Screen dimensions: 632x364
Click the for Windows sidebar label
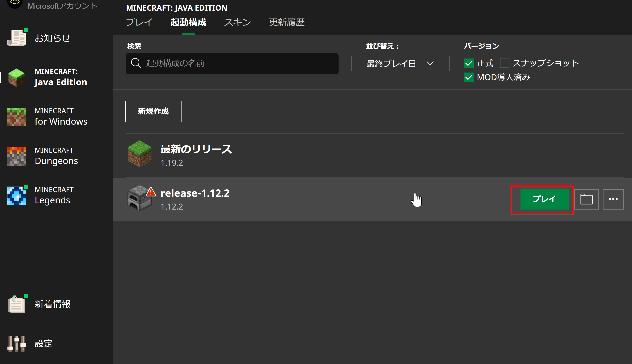pos(61,121)
